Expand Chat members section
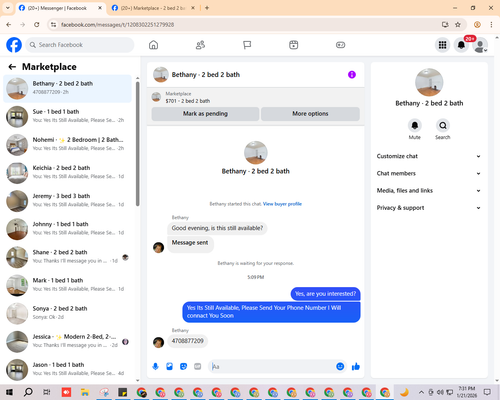This screenshot has height=400, width=500. 429,173
